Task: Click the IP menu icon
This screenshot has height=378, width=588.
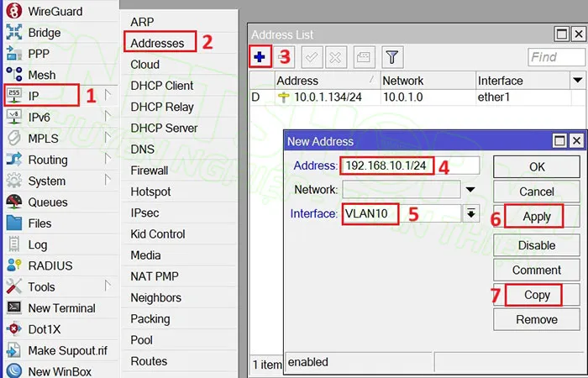Action: click(x=14, y=96)
